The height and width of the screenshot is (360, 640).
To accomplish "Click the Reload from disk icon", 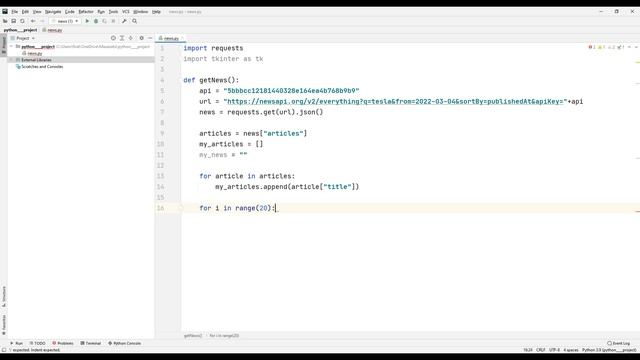I will 22,21.
